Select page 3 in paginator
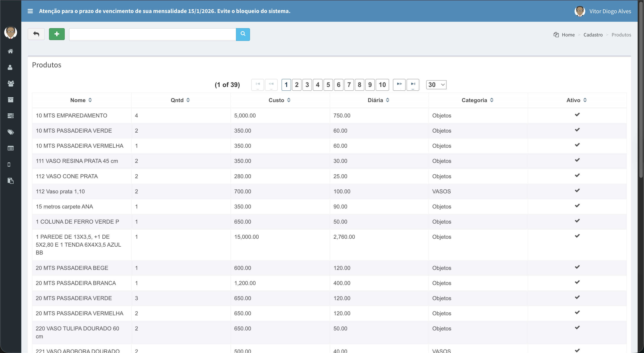 (307, 85)
